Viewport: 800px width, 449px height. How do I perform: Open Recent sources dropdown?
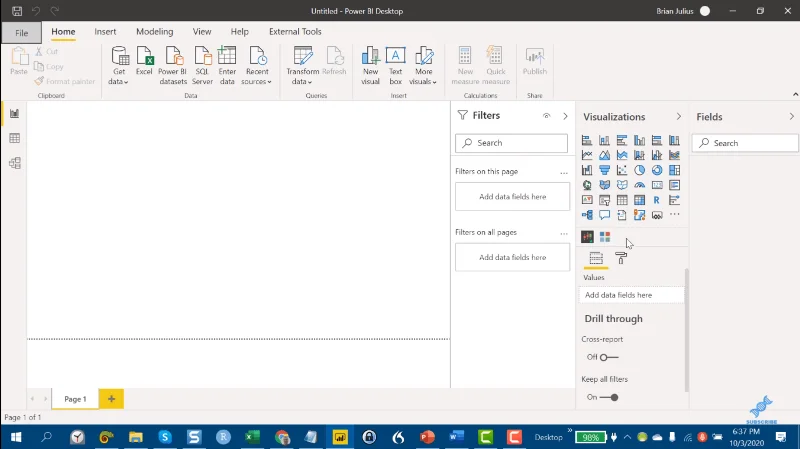click(x=257, y=65)
